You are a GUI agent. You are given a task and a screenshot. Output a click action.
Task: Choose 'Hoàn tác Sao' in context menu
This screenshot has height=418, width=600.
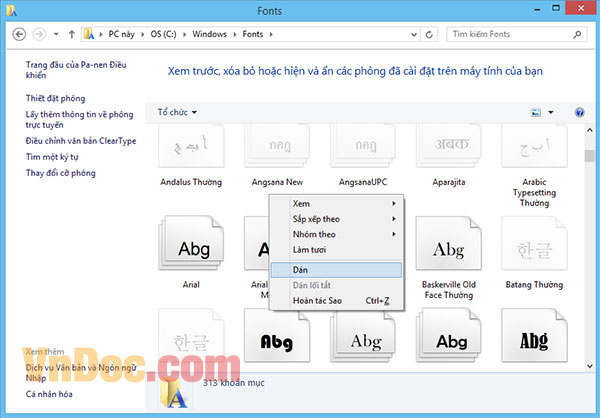(337, 300)
